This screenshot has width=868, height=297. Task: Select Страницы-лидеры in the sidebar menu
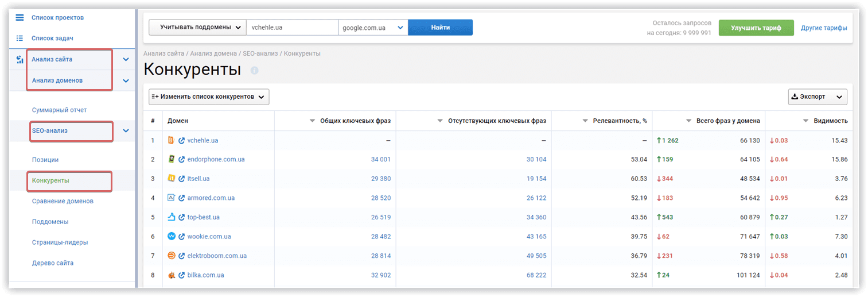pyautogui.click(x=60, y=242)
